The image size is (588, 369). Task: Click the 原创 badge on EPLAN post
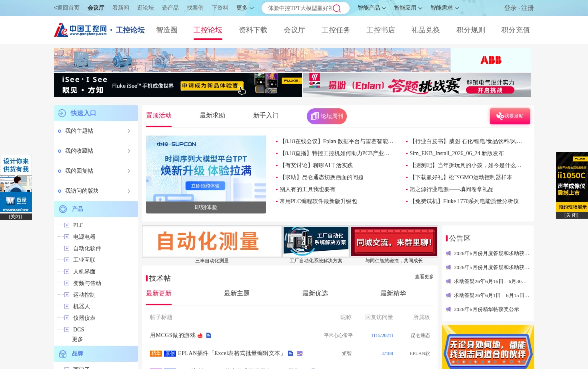pos(170,353)
